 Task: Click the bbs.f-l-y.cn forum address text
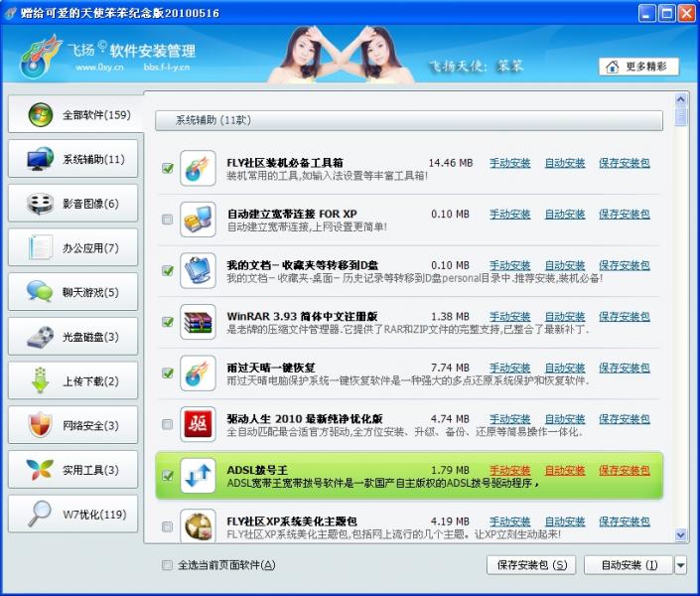pyautogui.click(x=167, y=68)
